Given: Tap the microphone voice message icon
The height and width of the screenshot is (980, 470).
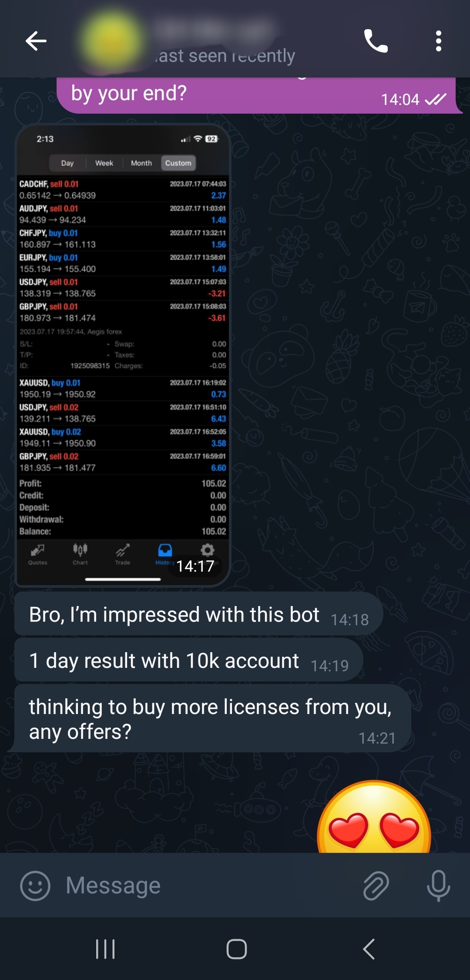Looking at the screenshot, I should [x=439, y=886].
